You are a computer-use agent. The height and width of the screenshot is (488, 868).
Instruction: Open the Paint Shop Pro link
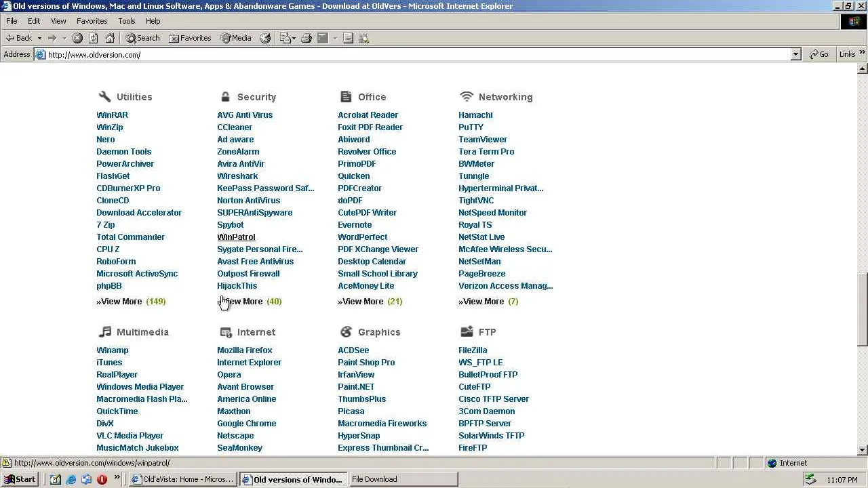[x=366, y=362]
